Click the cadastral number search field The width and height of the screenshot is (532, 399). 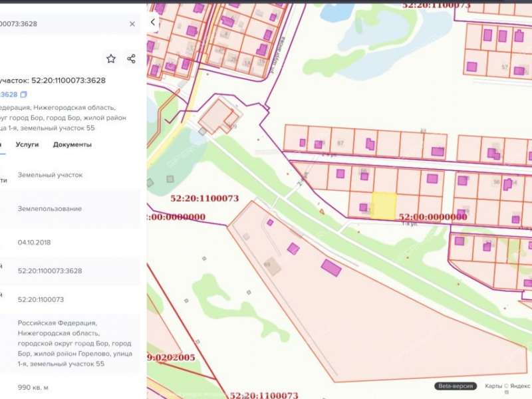[x=60, y=24]
